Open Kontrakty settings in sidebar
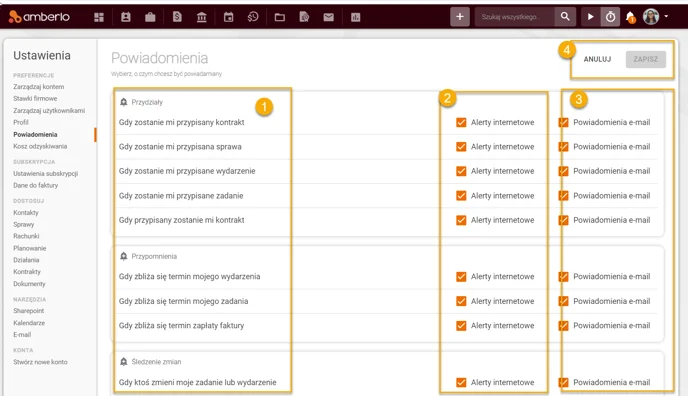 pos(27,272)
